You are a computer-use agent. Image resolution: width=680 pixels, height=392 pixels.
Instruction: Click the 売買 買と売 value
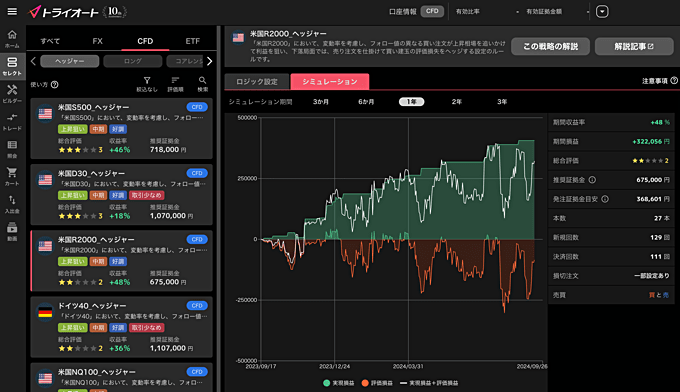pyautogui.click(x=659, y=295)
